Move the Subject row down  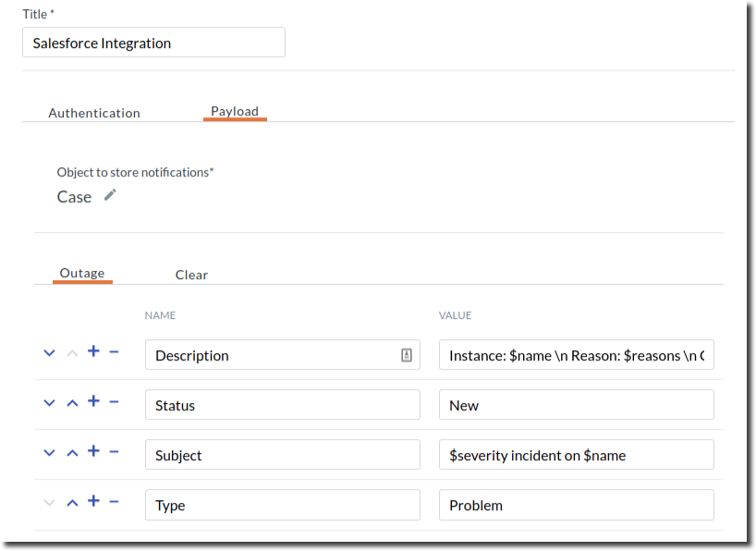(x=50, y=452)
